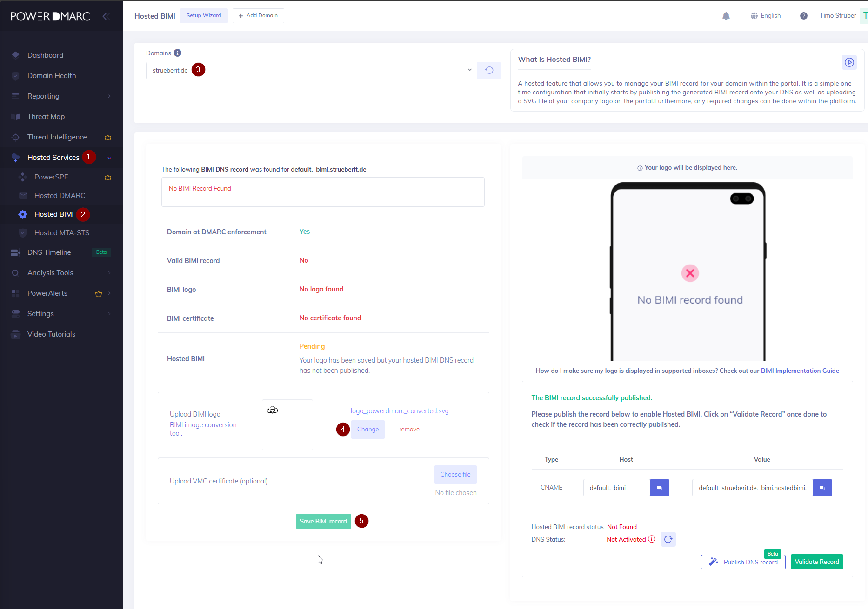Play the Hosted BIMI video icon
The width and height of the screenshot is (868, 609).
coord(849,62)
